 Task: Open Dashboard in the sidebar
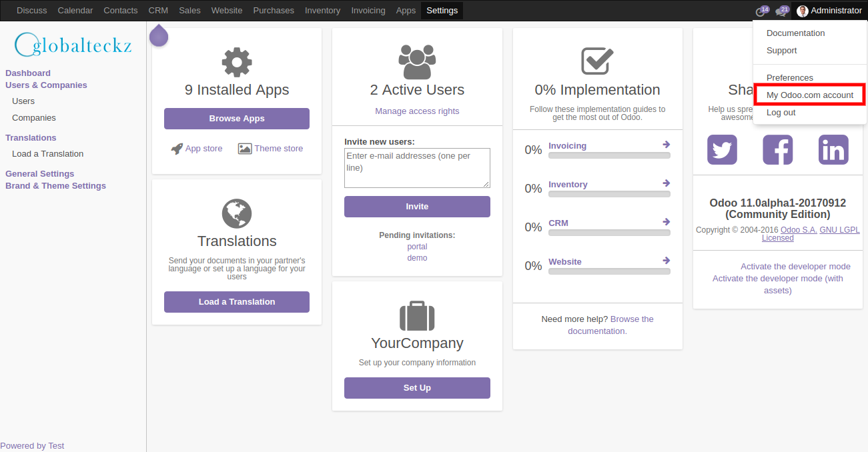click(x=28, y=73)
